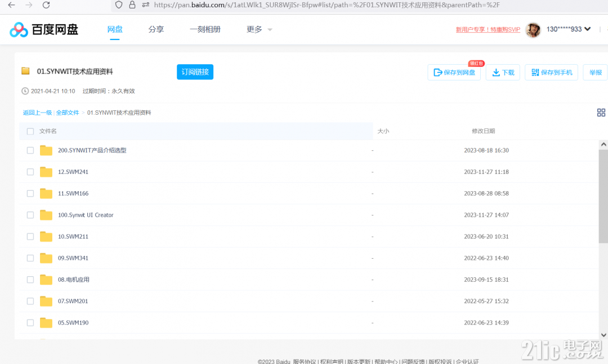Click folder icon of 05.SWM190
The image size is (608, 364).
click(x=46, y=322)
